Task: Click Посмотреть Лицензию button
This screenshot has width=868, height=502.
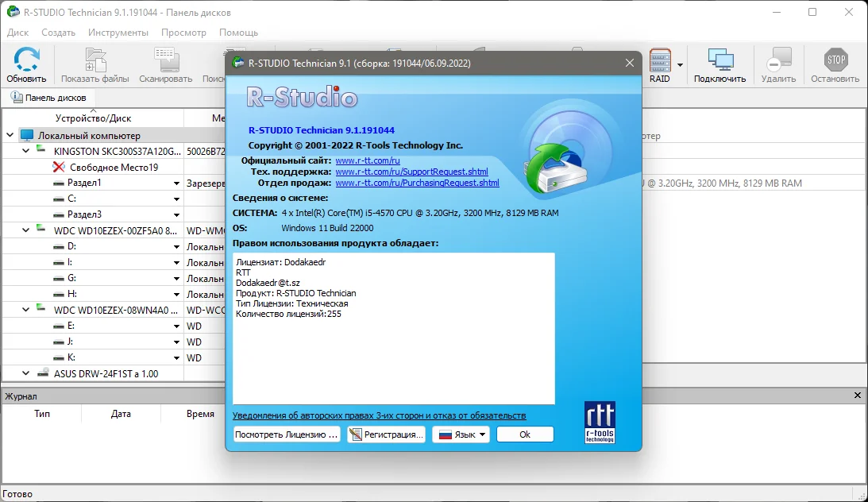Action: (286, 434)
